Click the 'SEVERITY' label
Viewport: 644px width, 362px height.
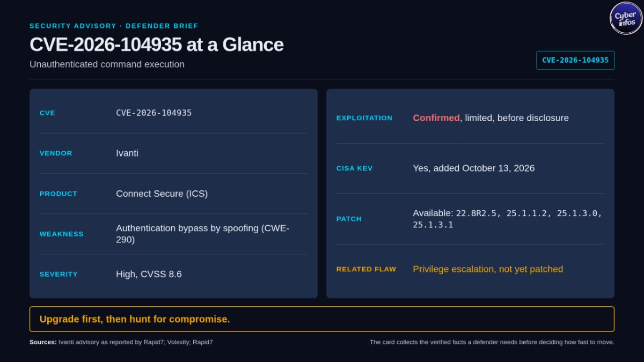[x=58, y=274]
